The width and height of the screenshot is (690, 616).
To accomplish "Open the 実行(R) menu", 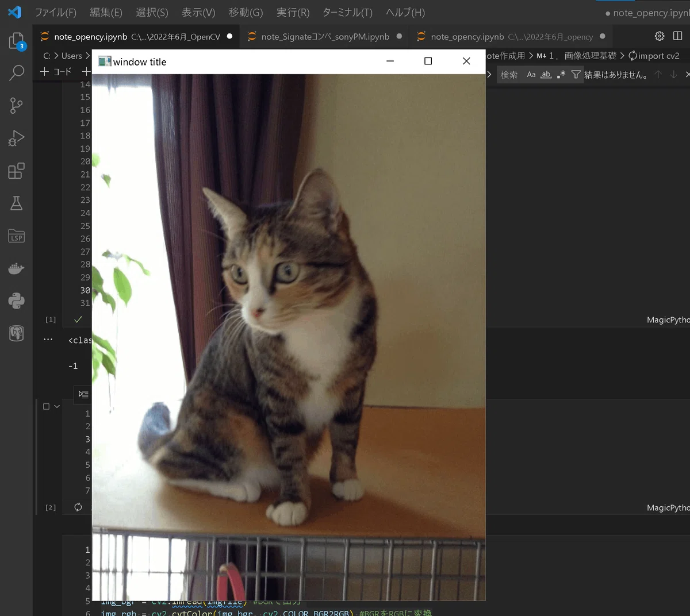I will pos(293,12).
